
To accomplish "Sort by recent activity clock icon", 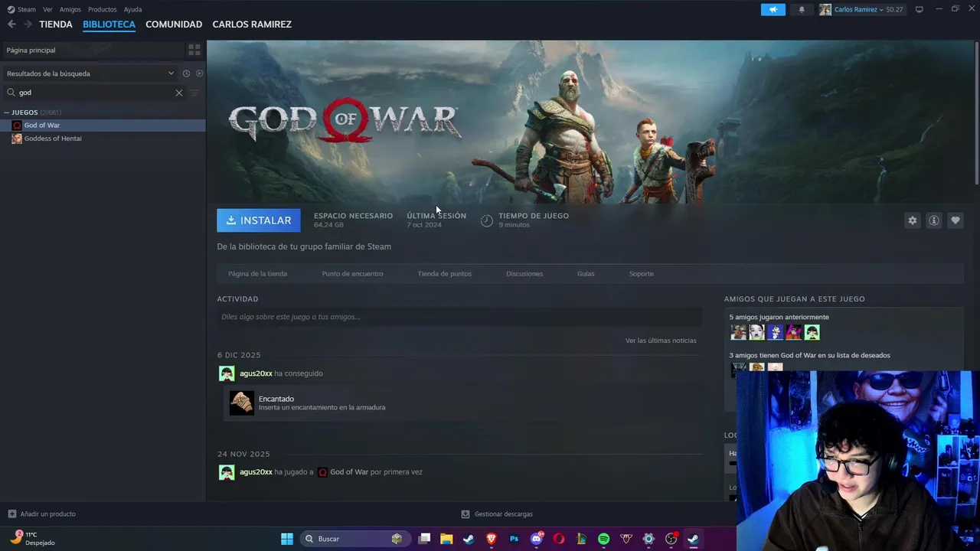I will point(186,73).
